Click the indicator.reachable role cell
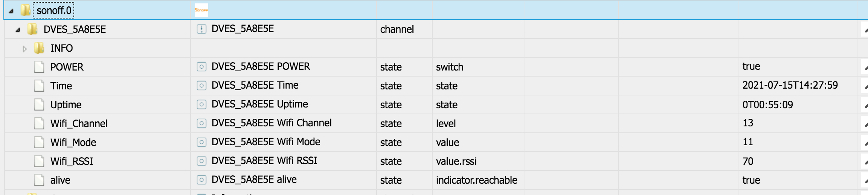 [x=476, y=180]
